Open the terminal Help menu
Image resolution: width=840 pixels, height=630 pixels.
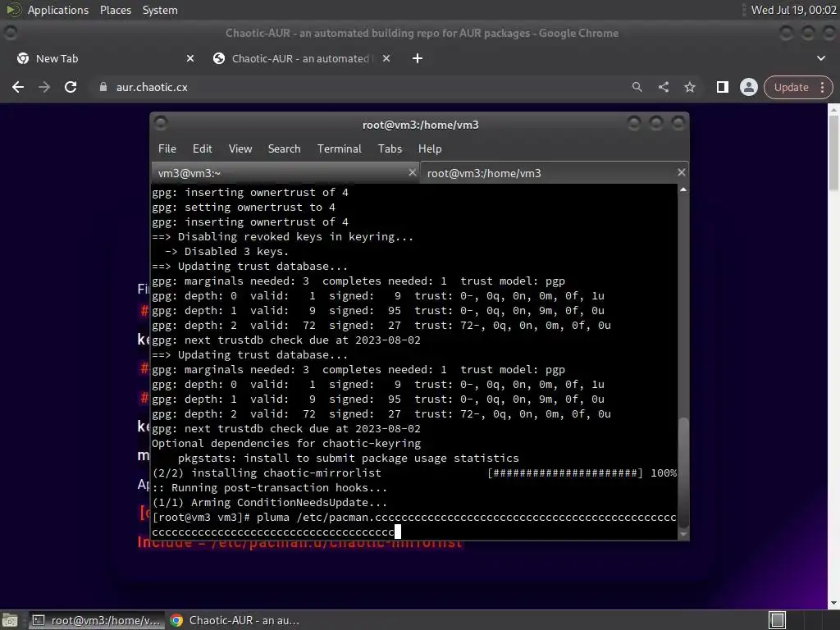click(x=430, y=149)
